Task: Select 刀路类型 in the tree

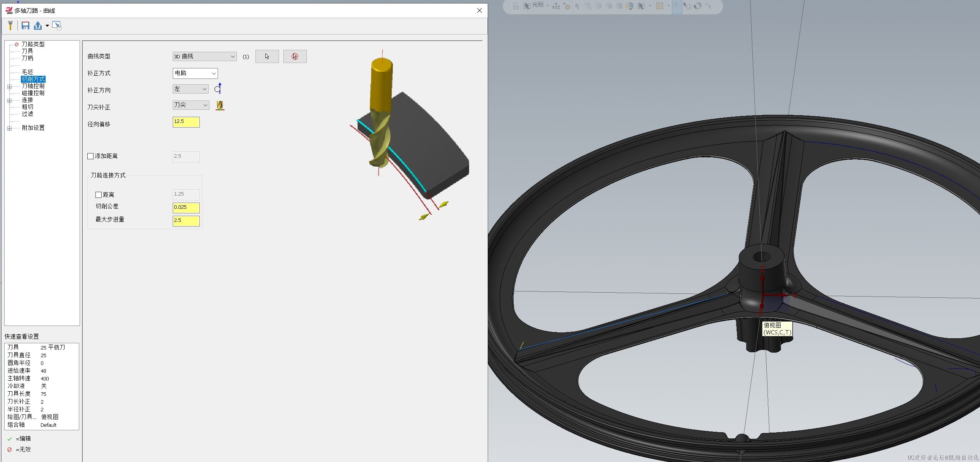Action: coord(33,44)
